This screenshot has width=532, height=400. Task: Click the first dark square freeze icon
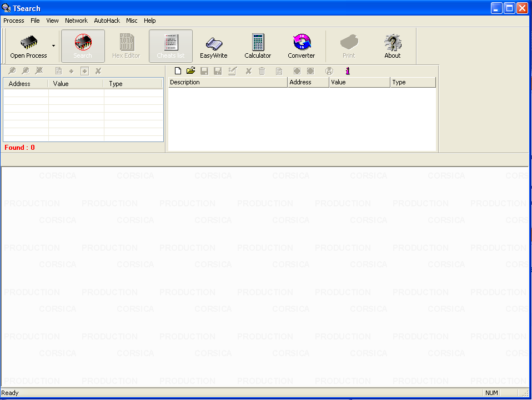pyautogui.click(x=297, y=71)
